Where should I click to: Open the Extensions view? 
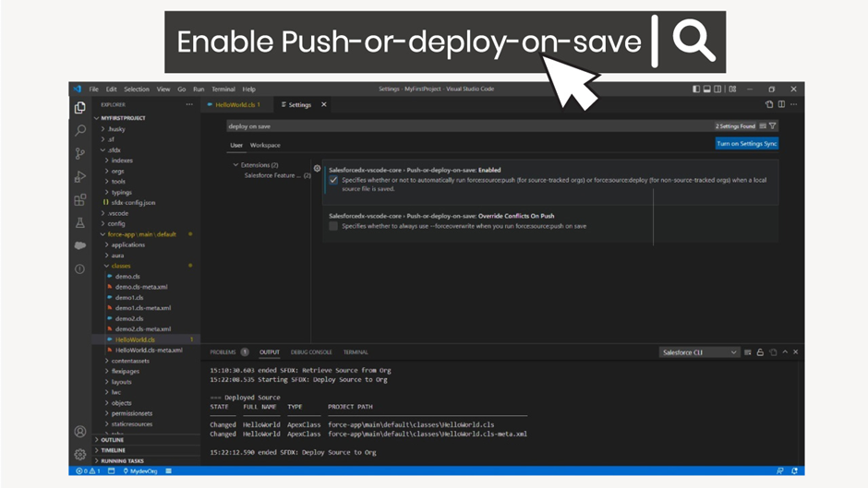click(80, 200)
